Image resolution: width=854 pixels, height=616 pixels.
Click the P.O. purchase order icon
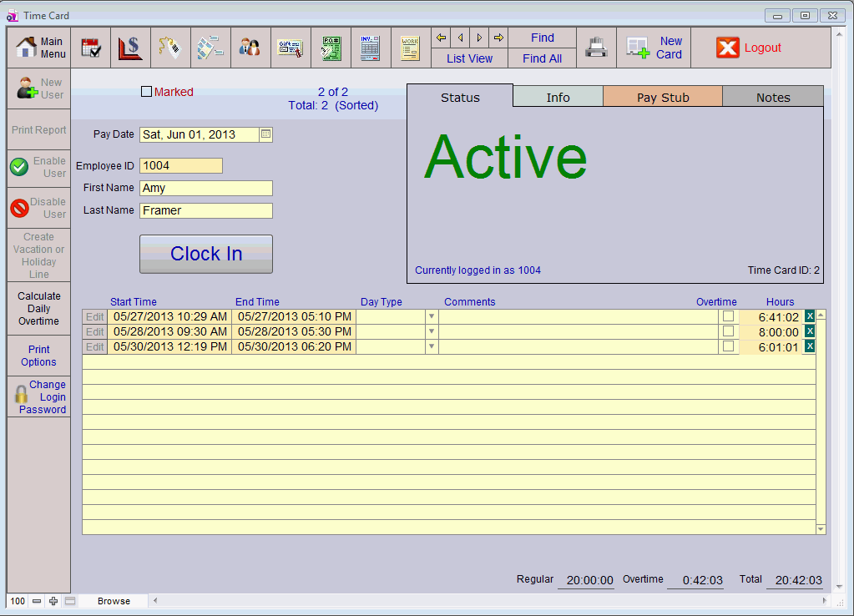331,48
